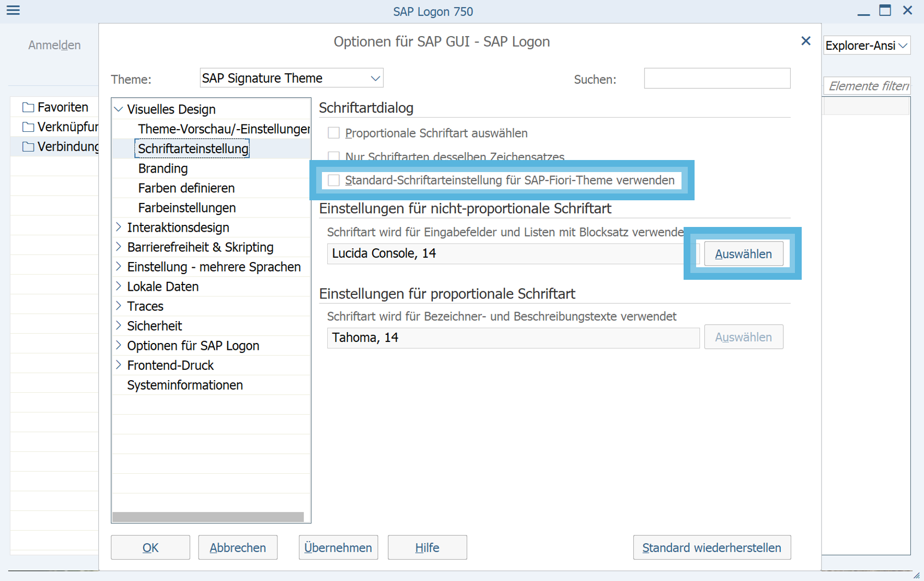Open the hamburger menu in title bar
The width and height of the screenshot is (924, 581).
13,10
